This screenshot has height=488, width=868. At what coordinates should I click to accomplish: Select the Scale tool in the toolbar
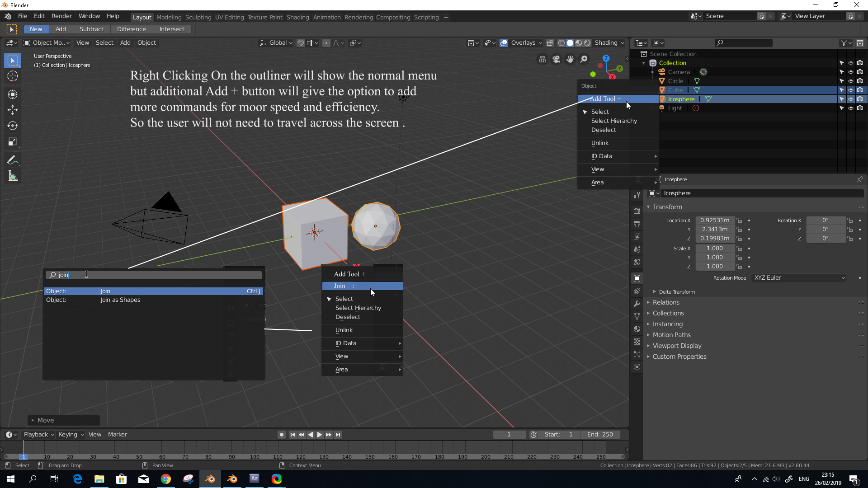[13, 142]
